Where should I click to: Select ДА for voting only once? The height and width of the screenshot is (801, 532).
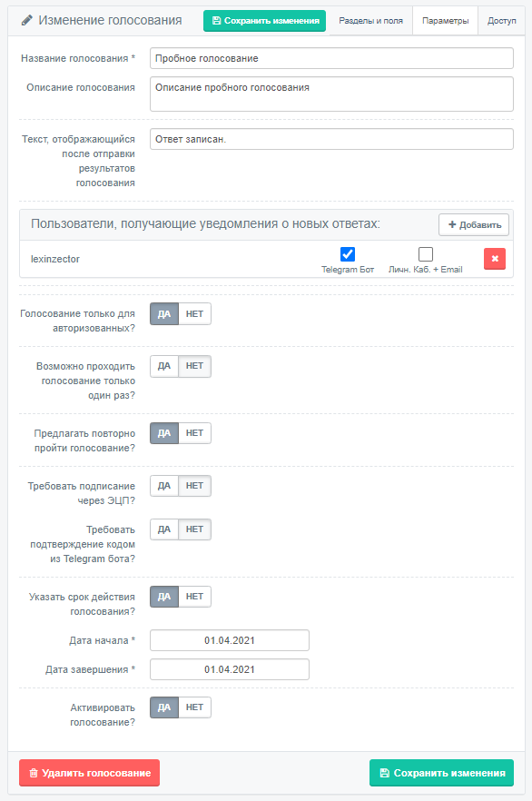[164, 366]
